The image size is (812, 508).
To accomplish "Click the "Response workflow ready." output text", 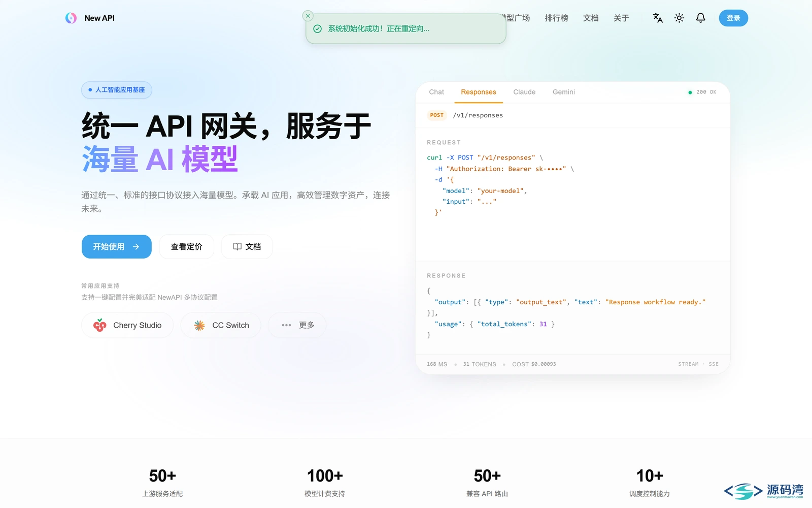I will tap(655, 302).
